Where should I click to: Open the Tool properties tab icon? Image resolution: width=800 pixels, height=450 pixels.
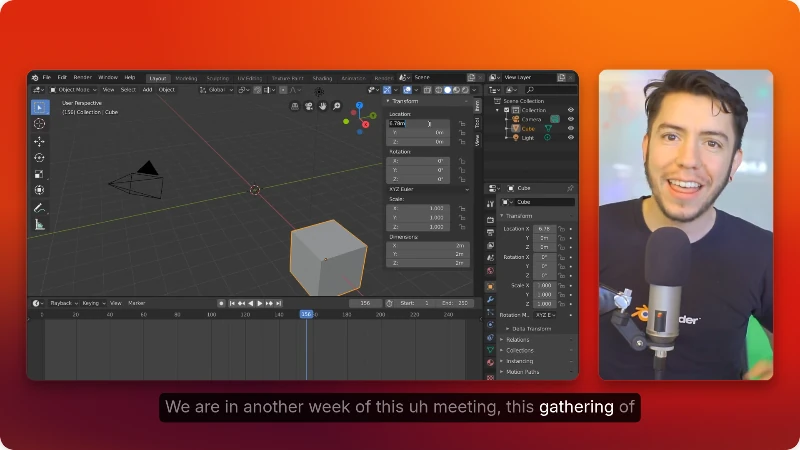pyautogui.click(x=490, y=204)
